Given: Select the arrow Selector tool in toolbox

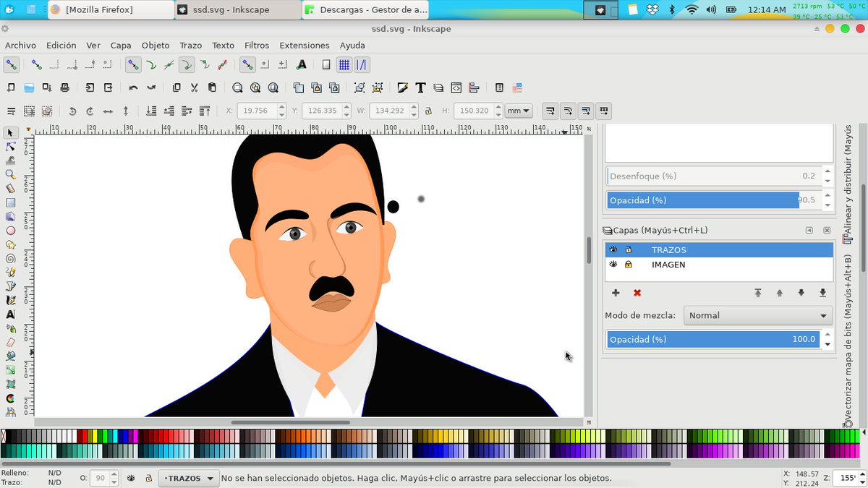Looking at the screenshot, I should [x=10, y=133].
